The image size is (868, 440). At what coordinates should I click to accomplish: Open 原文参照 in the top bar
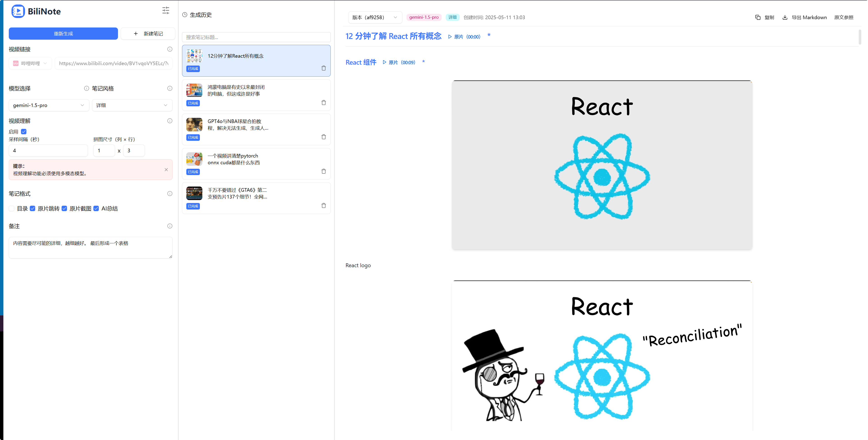843,18
